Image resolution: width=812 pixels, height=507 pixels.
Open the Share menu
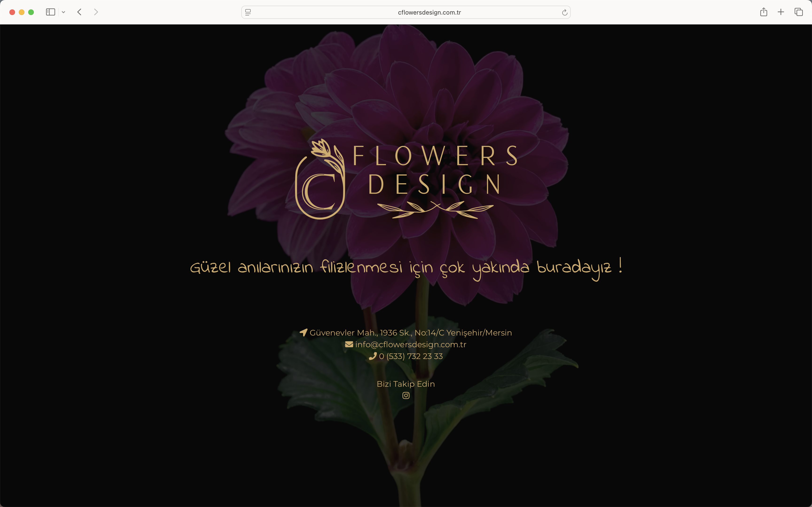tap(763, 12)
